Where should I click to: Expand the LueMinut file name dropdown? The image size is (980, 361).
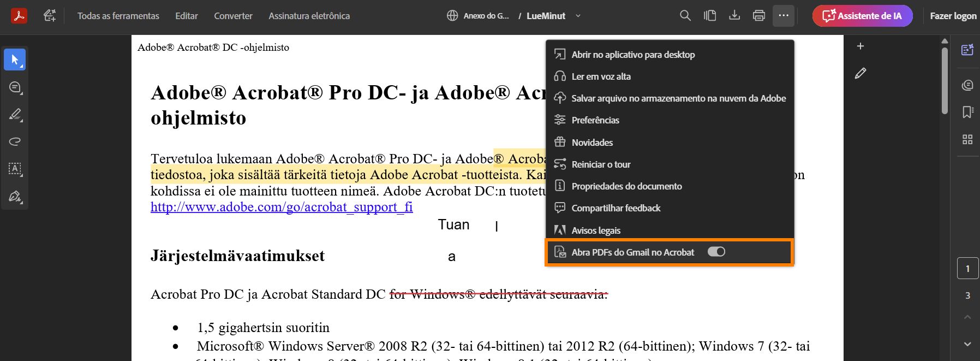[578, 16]
